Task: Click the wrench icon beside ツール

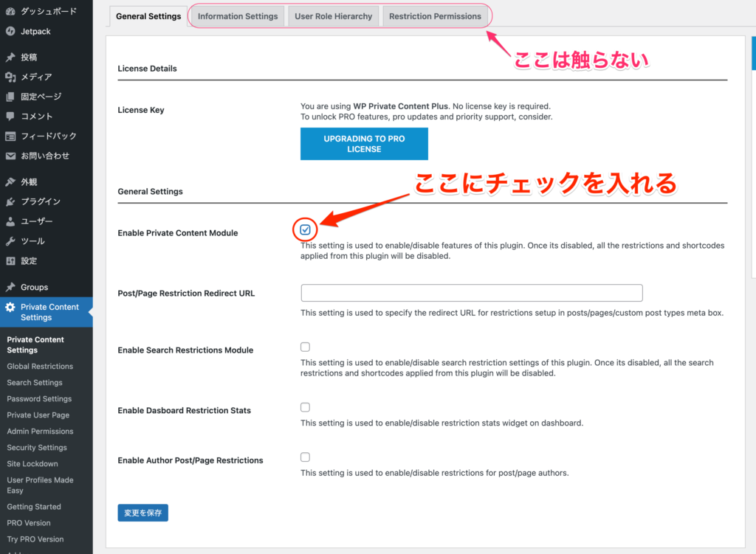Action: [x=10, y=241]
